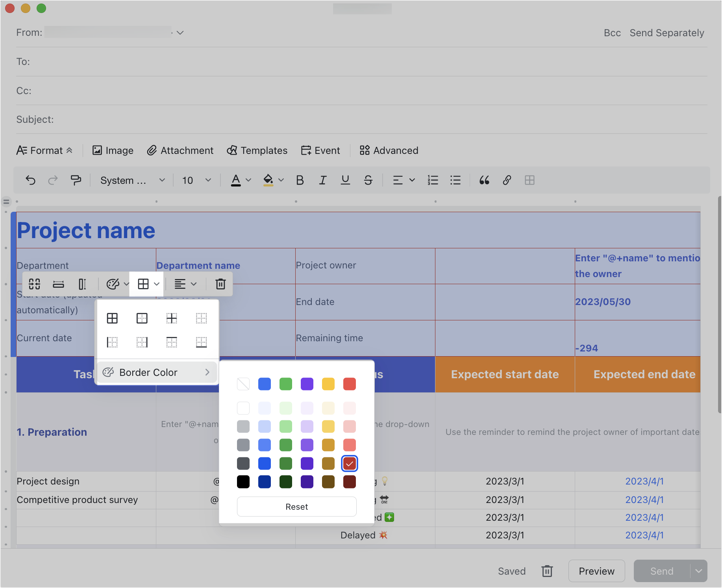Reset the border color

point(296,507)
